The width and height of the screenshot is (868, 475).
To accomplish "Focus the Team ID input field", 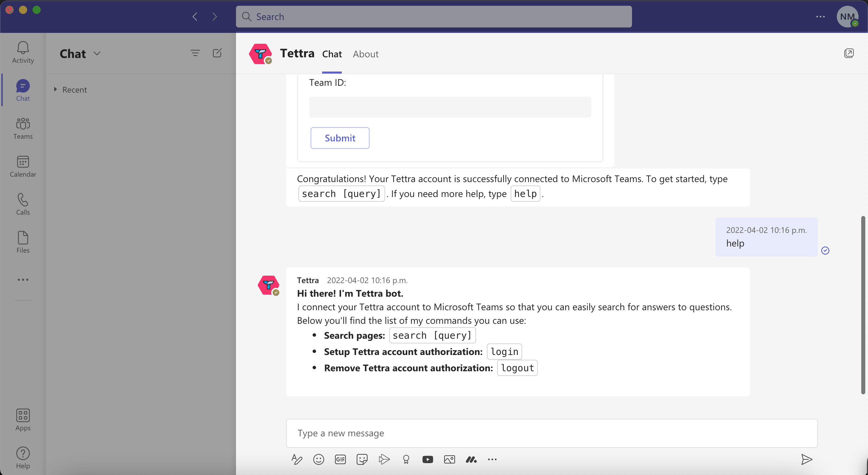I will tap(450, 107).
